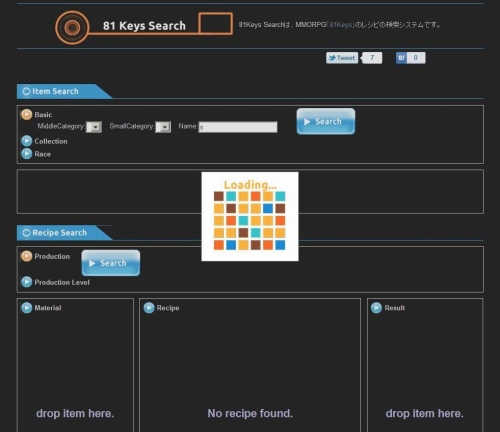
Task: Expand the Race section arrow icon
Action: coord(27,154)
